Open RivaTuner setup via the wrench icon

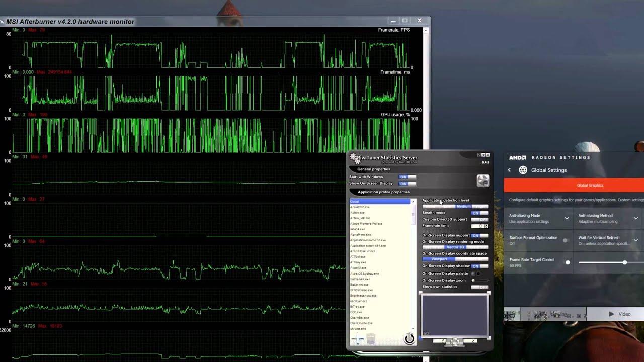click(x=482, y=180)
